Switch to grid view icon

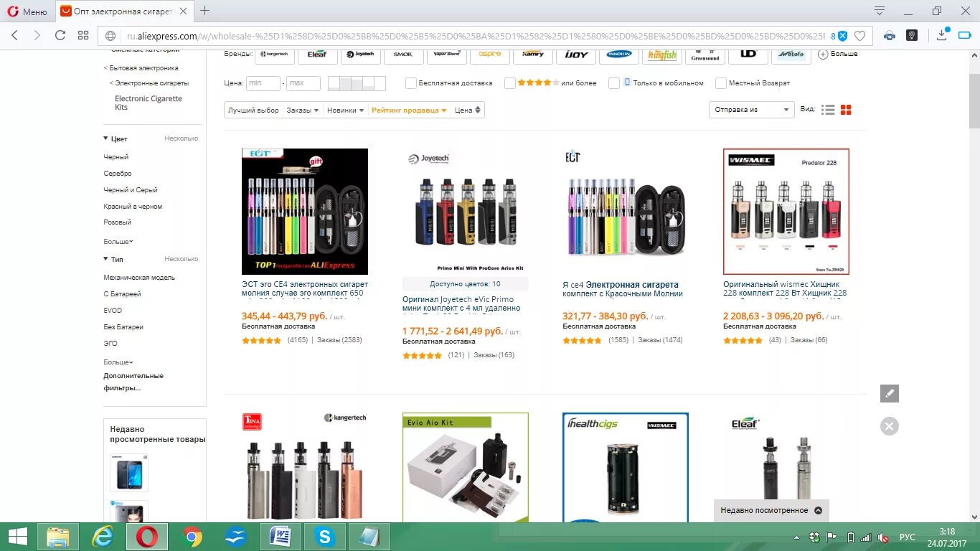pyautogui.click(x=846, y=110)
